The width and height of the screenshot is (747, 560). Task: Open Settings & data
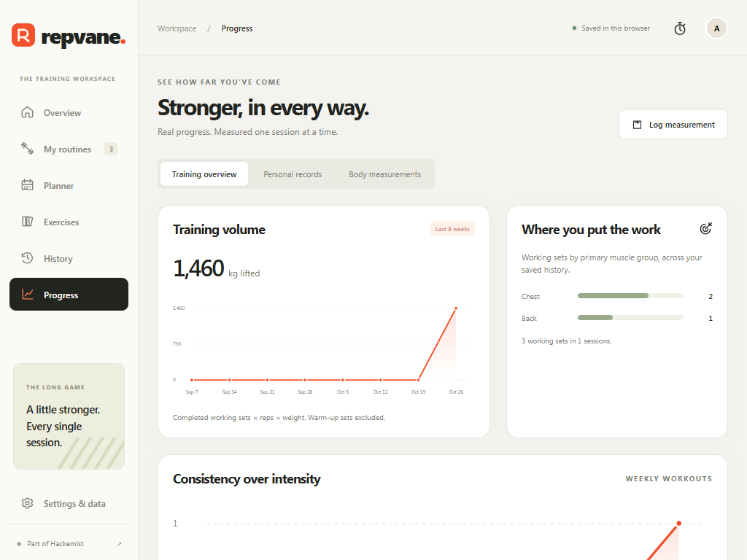click(x=69, y=503)
